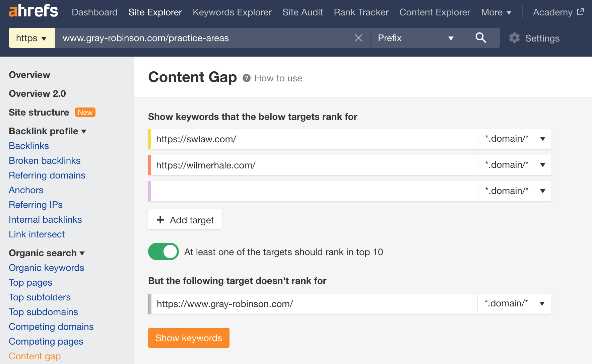This screenshot has width=592, height=364.
Task: Disable the 'rank in top 10' toggle
Action: pyautogui.click(x=163, y=251)
